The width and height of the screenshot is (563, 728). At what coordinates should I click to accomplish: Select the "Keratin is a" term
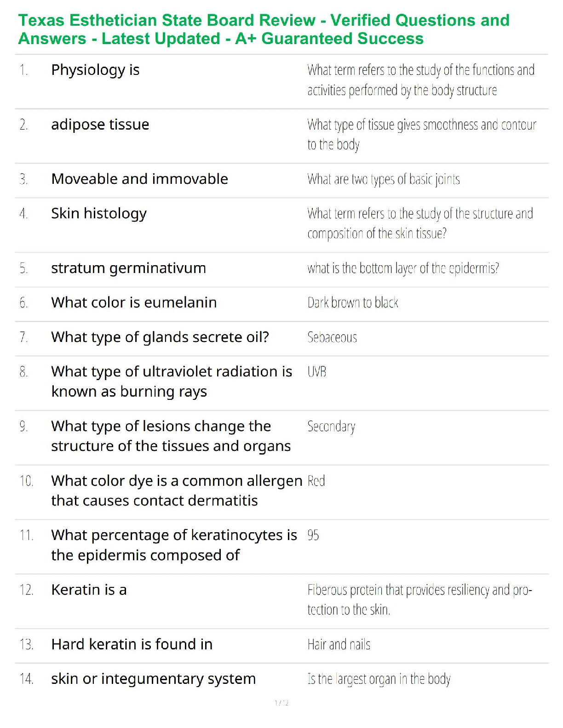89,590
